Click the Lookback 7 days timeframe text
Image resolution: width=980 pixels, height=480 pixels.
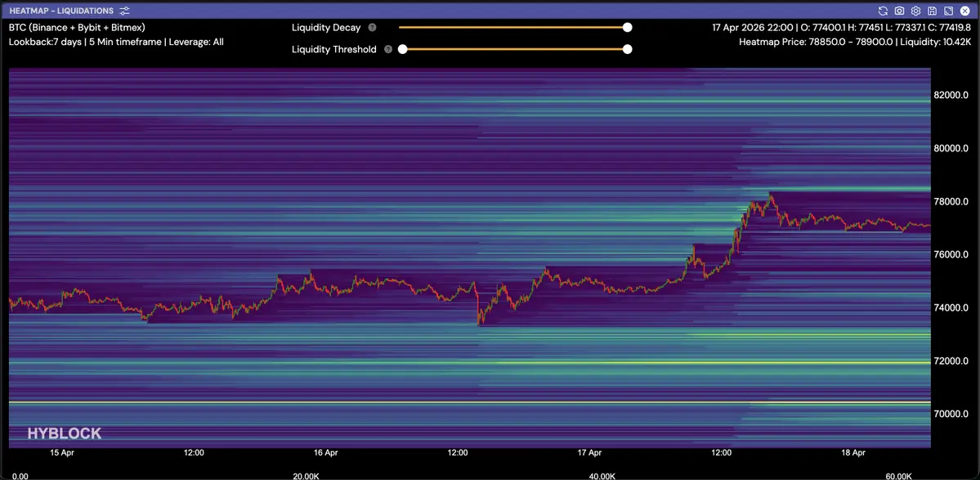116,42
